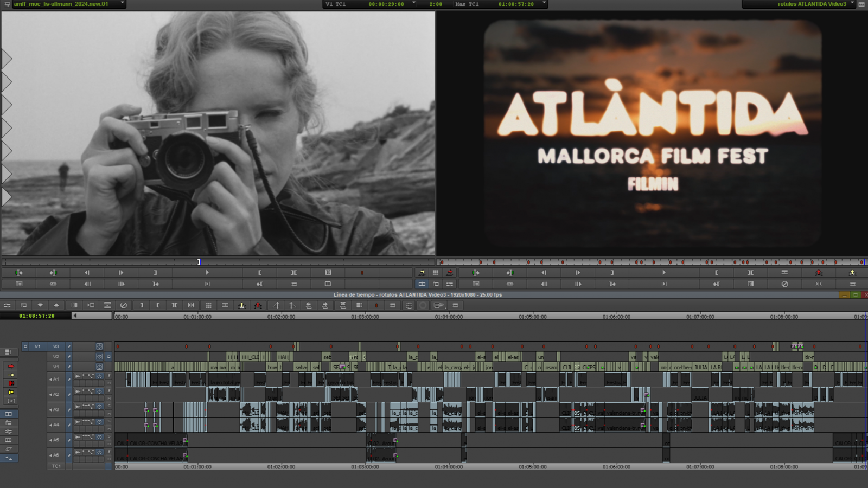Mute the A5 audio track
868x488 pixels.
coord(108,444)
